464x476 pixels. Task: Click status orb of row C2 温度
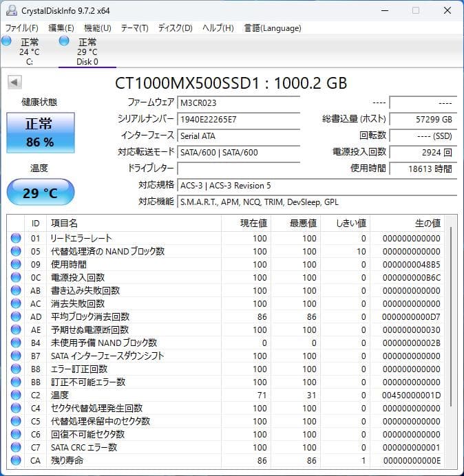tap(16, 395)
